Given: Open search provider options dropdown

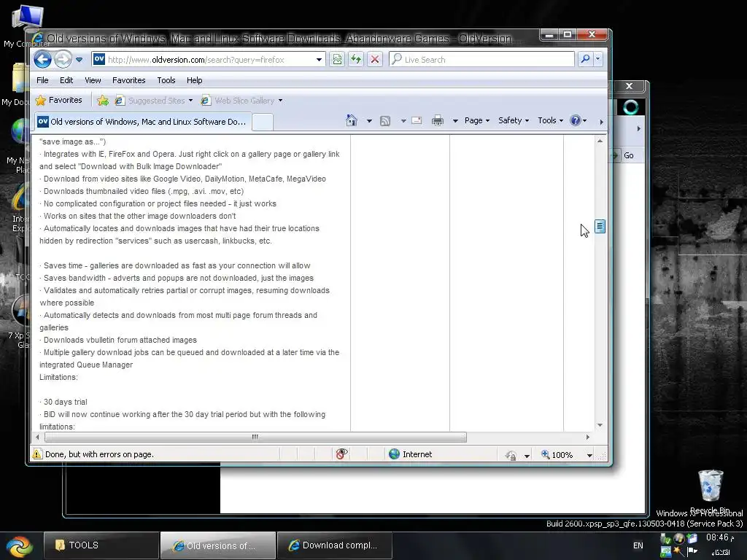Looking at the screenshot, I should tap(598, 59).
